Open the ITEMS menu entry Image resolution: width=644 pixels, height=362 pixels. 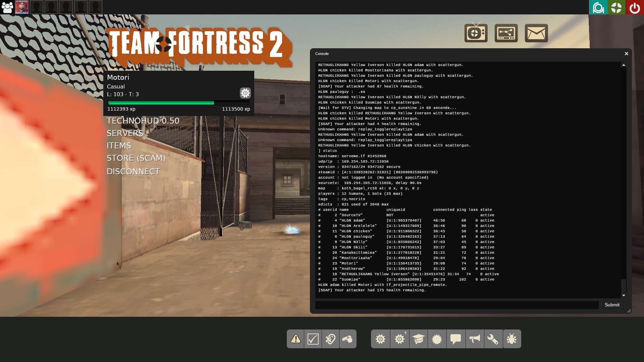coord(119,145)
